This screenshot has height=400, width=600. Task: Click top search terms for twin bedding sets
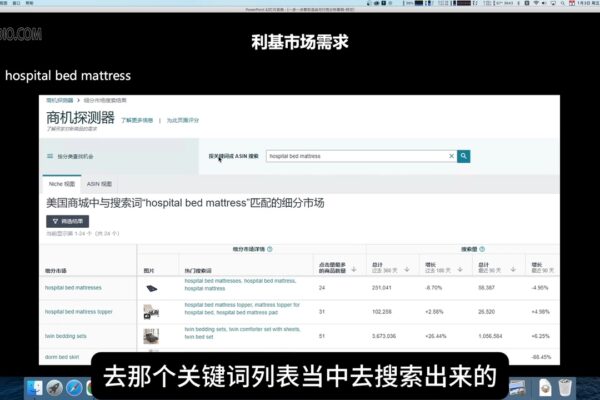[243, 333]
